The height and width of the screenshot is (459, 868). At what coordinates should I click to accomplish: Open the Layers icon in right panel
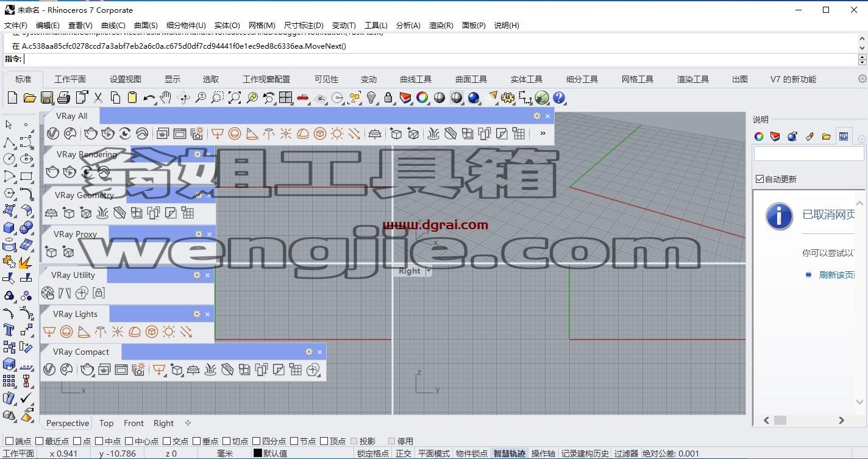point(775,137)
